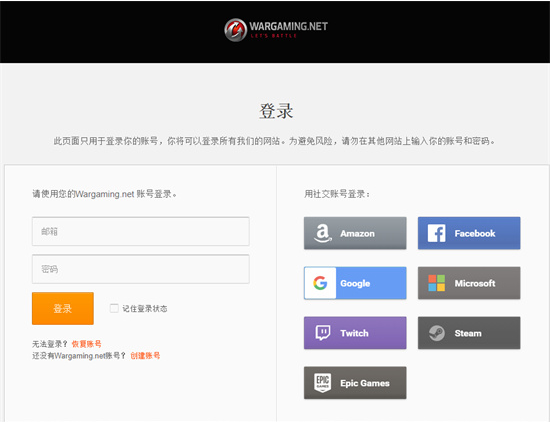Focus the 密码 password input field

(x=141, y=269)
